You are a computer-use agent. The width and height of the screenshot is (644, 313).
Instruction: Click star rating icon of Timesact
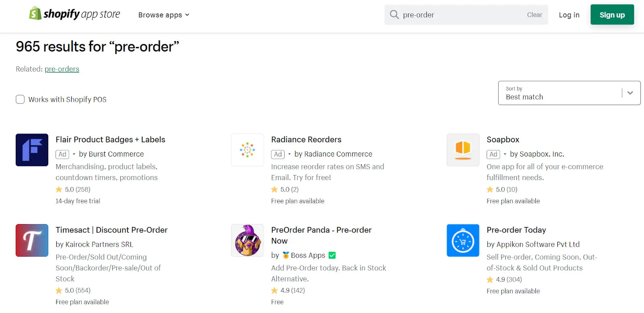59,290
